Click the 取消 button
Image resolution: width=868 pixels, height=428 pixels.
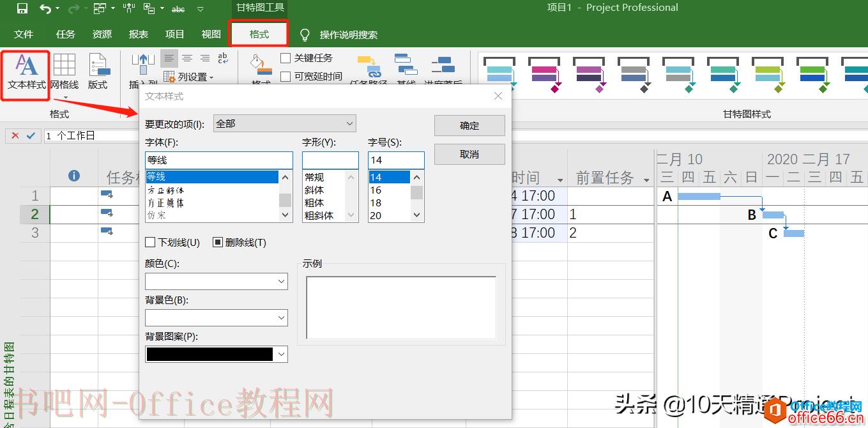click(x=469, y=155)
